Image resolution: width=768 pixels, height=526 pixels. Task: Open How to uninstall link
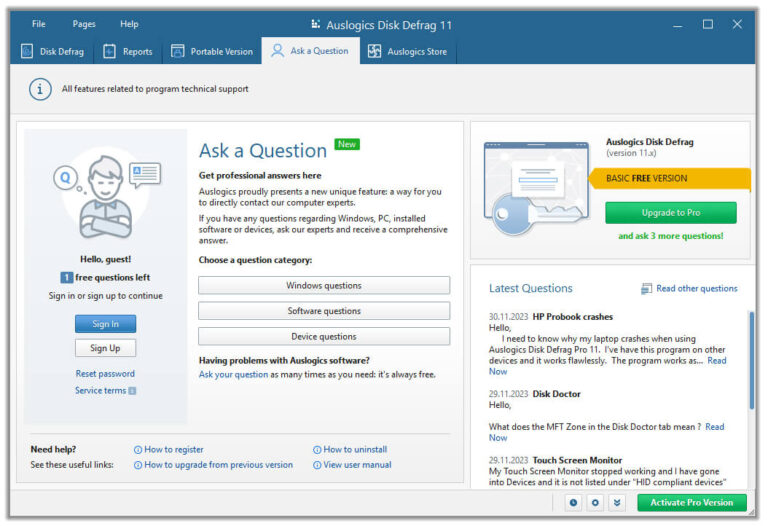point(355,450)
